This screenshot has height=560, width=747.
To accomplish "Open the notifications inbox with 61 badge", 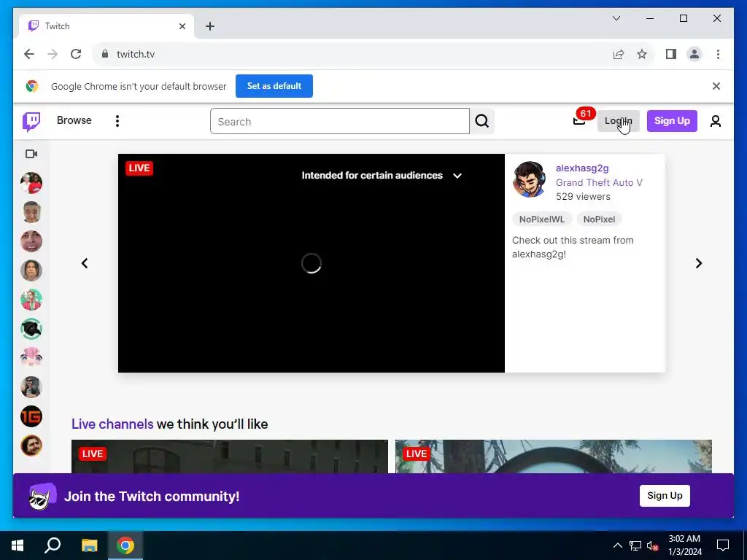I will click(x=579, y=120).
